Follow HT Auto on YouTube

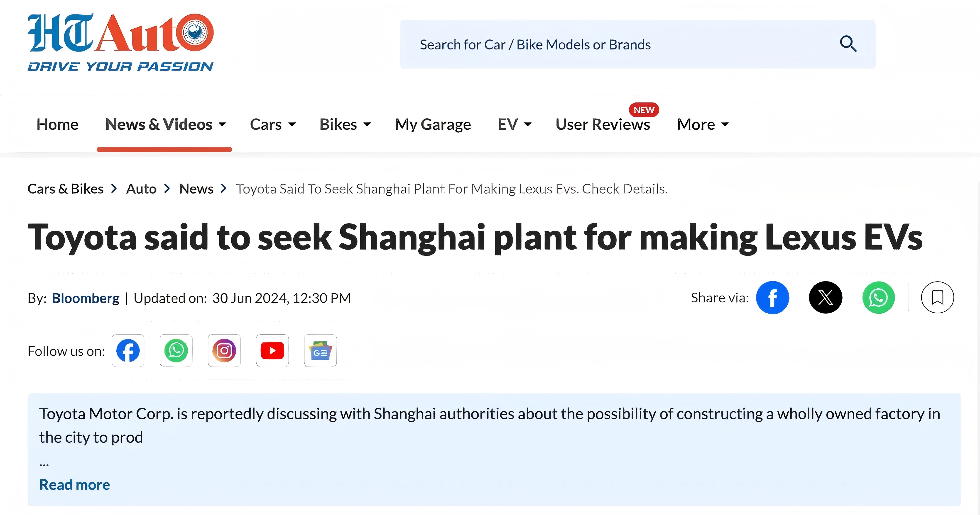[272, 350]
